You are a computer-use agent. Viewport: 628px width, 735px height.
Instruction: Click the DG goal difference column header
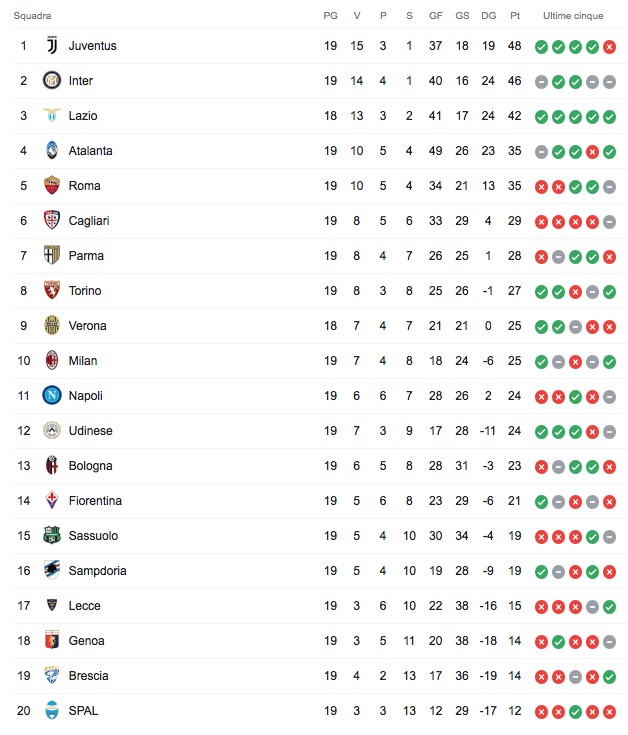(x=488, y=16)
